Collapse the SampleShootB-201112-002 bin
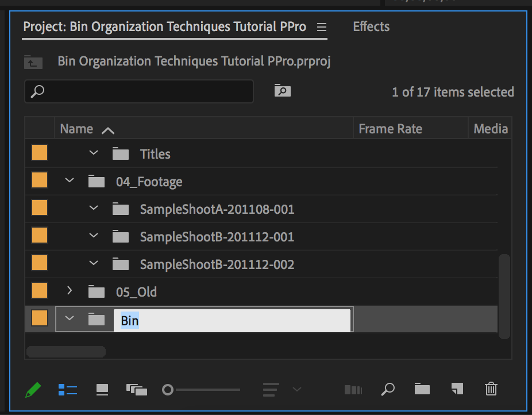The width and height of the screenshot is (532, 415). (x=94, y=263)
